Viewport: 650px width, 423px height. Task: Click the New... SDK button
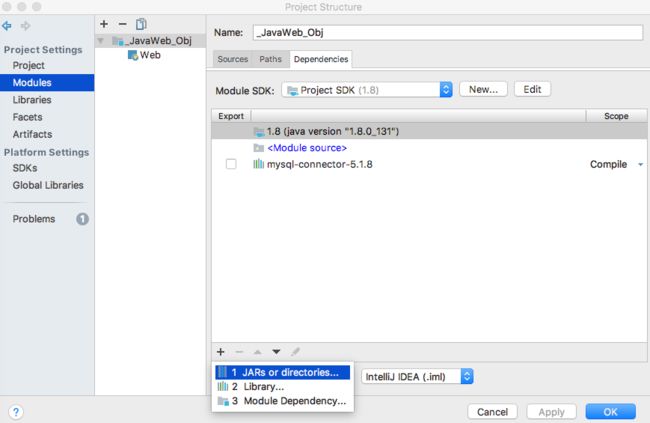coord(483,90)
